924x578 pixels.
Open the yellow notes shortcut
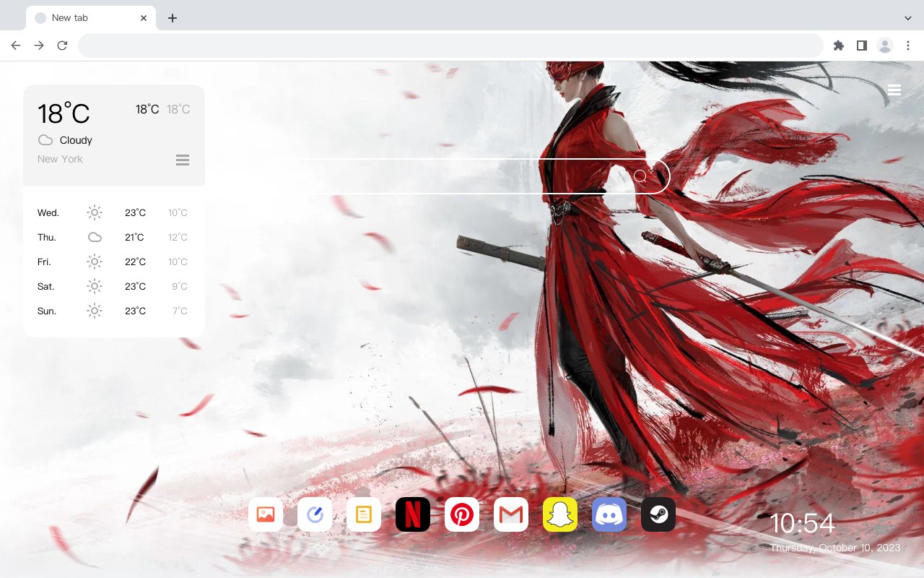click(x=364, y=514)
